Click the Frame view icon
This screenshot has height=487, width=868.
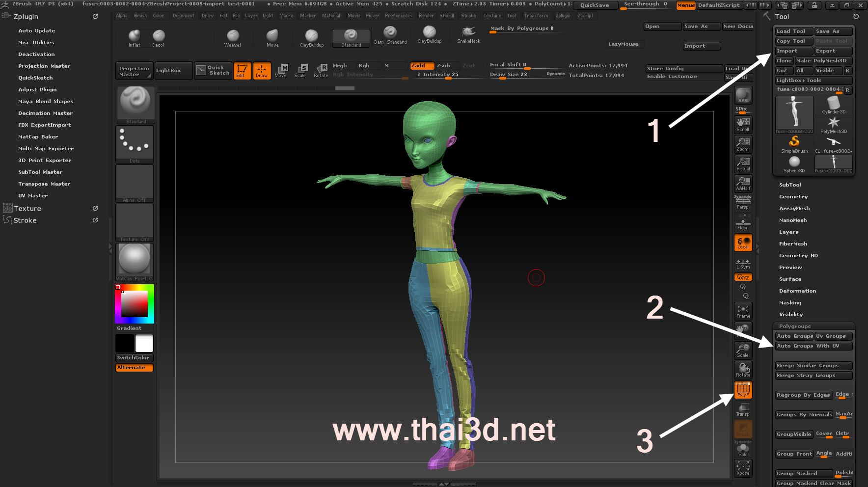(743, 311)
